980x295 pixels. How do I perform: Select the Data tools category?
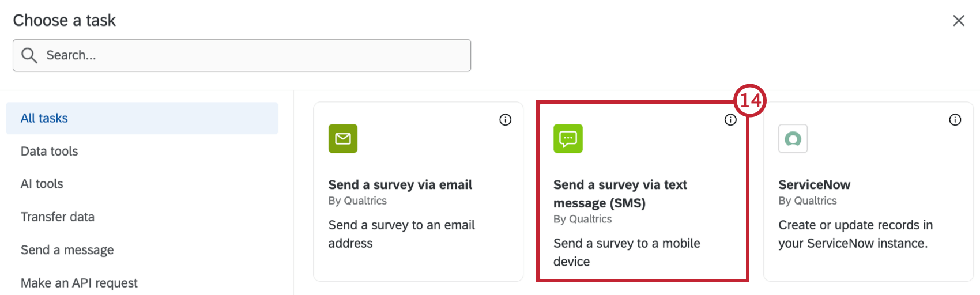(x=50, y=151)
